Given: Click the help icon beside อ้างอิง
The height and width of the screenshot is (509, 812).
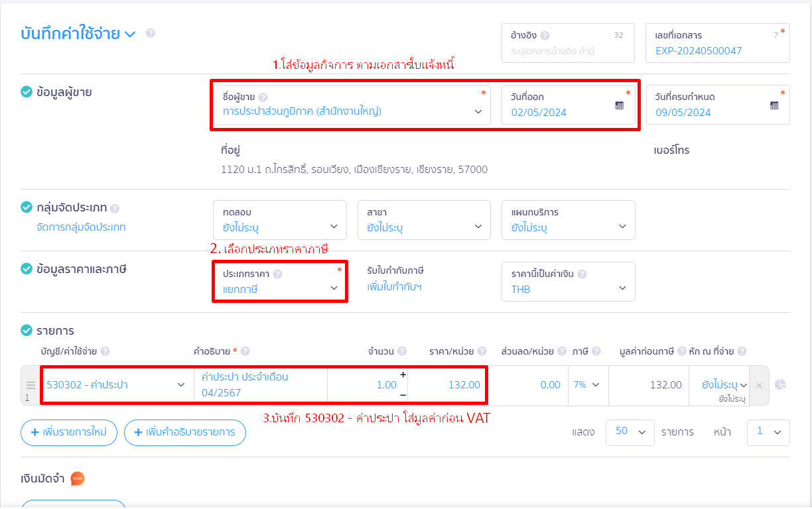Looking at the screenshot, I should [545, 36].
